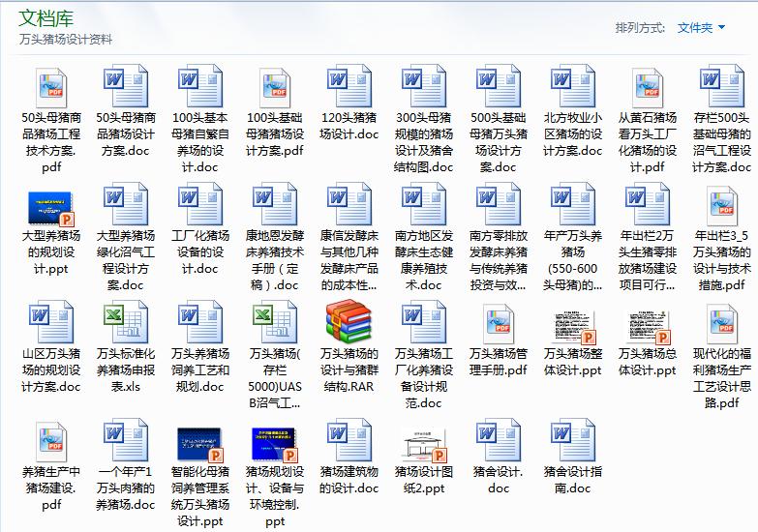Click 年出栏3_5万头猪场的设计与技术措施.pdf
The image size is (758, 532).
coord(721,207)
